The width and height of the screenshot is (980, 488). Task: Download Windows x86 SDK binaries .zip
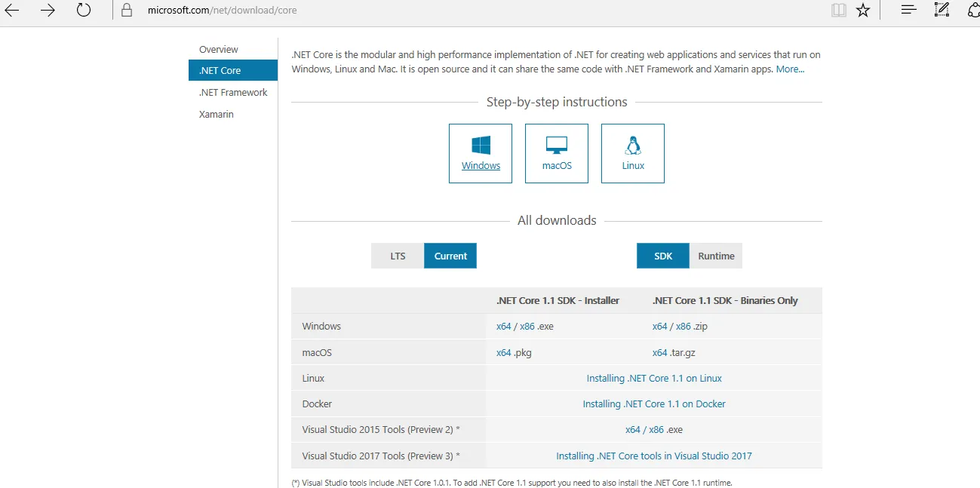coord(684,326)
